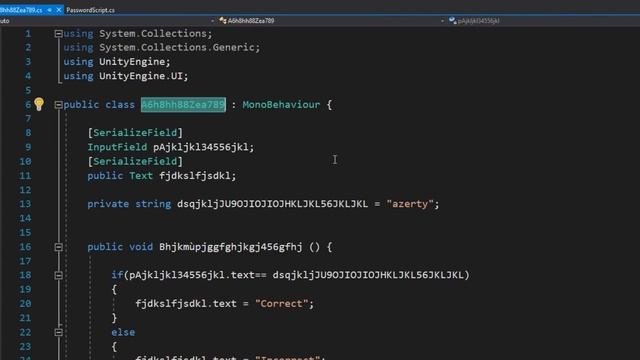Open the class dropdown showing A6h8hh88Zea789
The image size is (640, 360).
(x=331, y=20)
